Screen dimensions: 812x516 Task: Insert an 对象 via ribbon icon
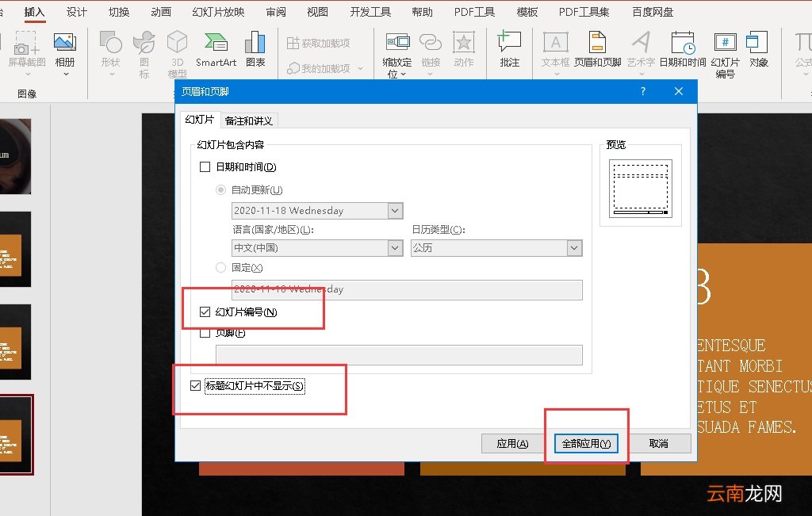[758, 48]
